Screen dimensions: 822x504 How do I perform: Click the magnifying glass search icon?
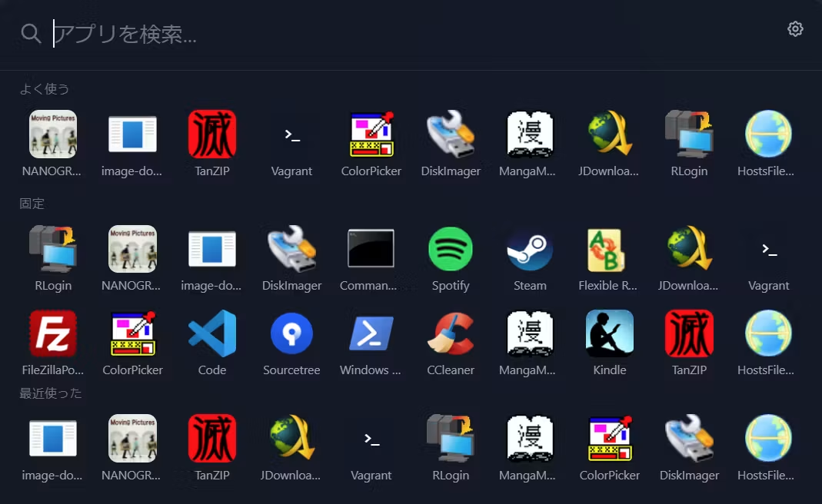tap(31, 34)
